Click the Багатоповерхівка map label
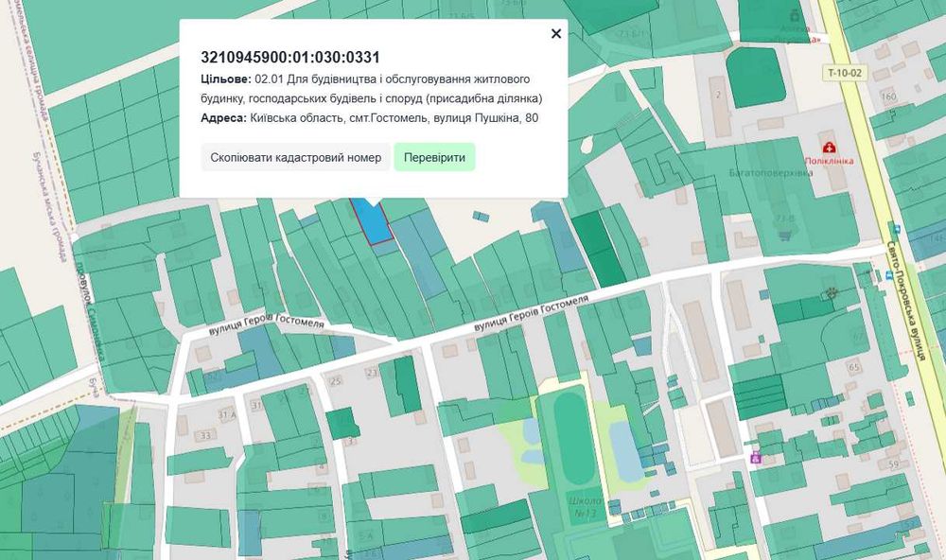The image size is (946, 560). point(771,172)
